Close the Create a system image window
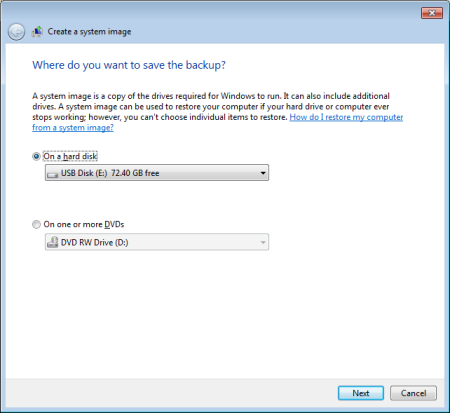This screenshot has height=413, width=450. click(432, 13)
